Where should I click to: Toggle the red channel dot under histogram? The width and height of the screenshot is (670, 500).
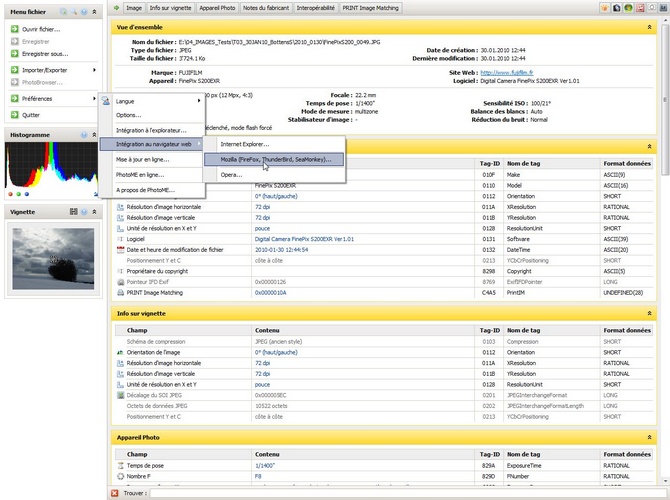click(11, 194)
